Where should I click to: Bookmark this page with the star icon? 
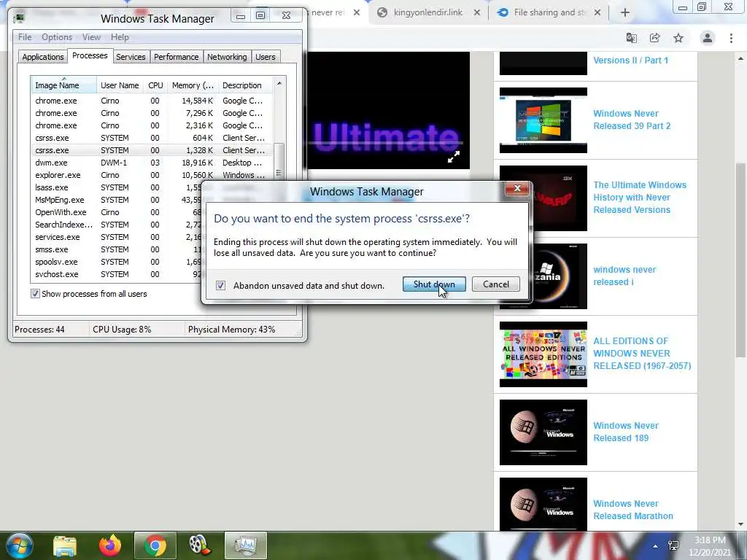click(x=678, y=38)
